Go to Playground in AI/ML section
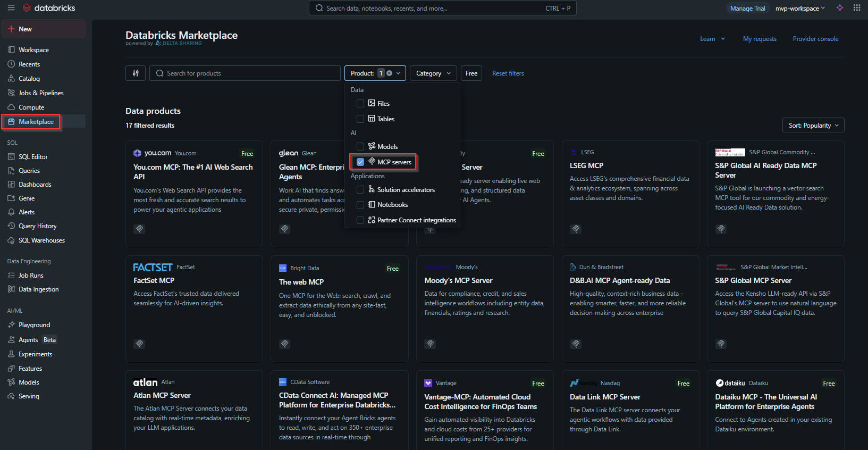 coord(34,325)
